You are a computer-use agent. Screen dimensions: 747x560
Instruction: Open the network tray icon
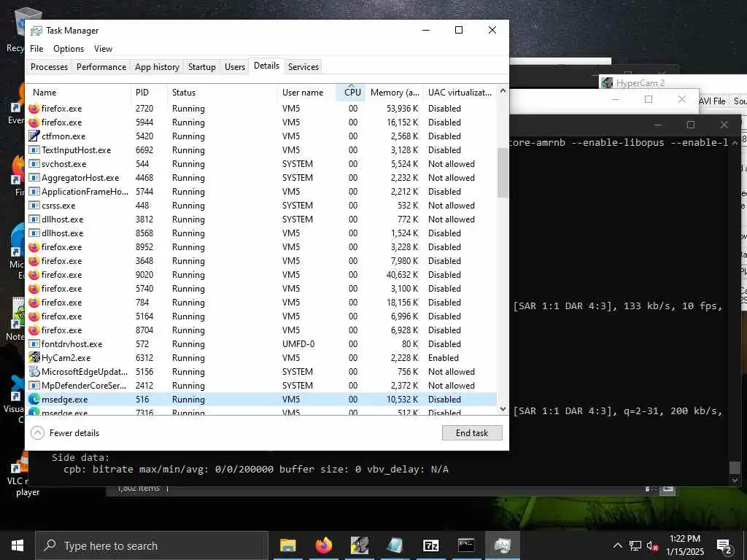(x=635, y=545)
